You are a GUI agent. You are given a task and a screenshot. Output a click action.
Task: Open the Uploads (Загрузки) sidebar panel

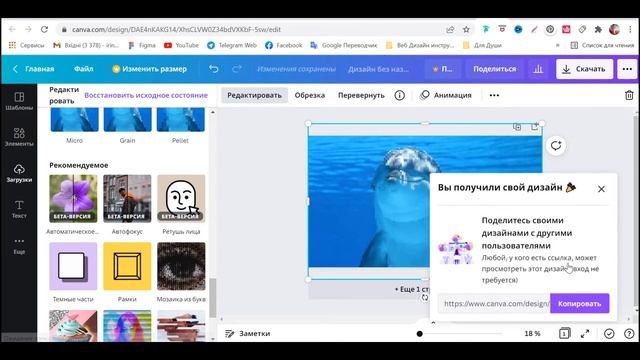(19, 173)
